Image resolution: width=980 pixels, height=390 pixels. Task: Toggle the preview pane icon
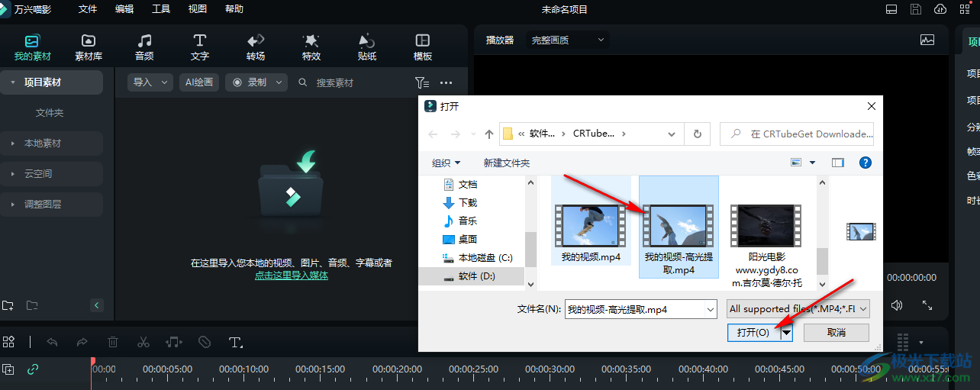[x=838, y=163]
